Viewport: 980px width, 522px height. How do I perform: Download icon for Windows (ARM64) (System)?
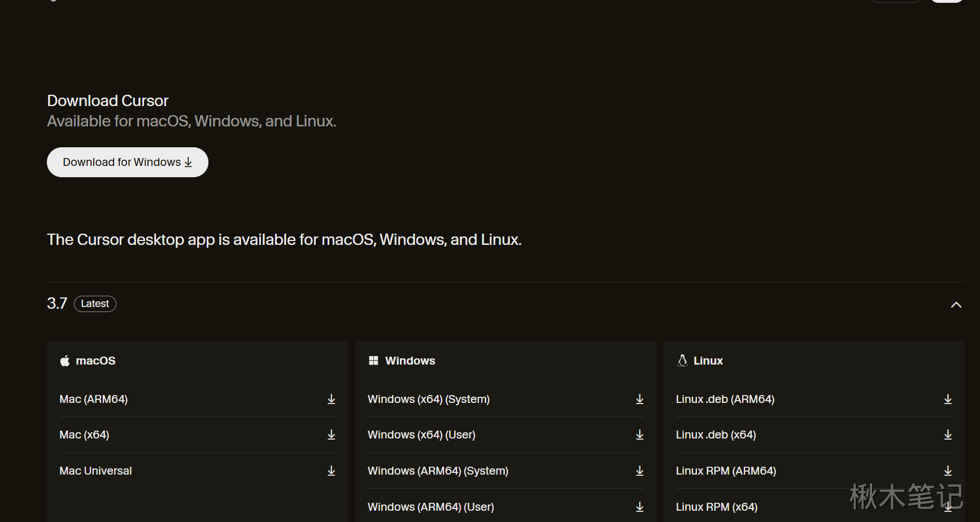point(640,471)
